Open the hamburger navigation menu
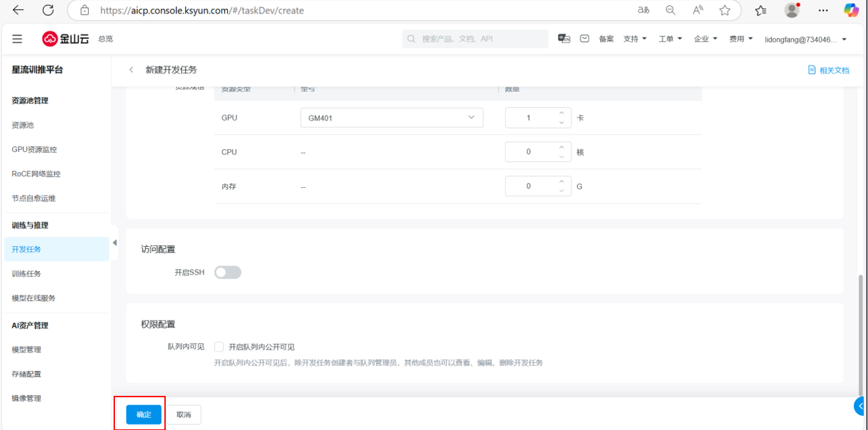Image resolution: width=868 pixels, height=430 pixels. [x=17, y=39]
